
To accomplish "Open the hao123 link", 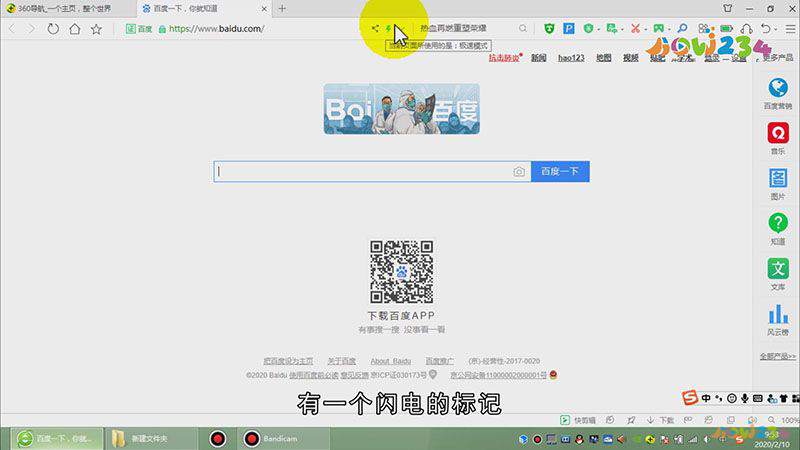I will [x=571, y=58].
